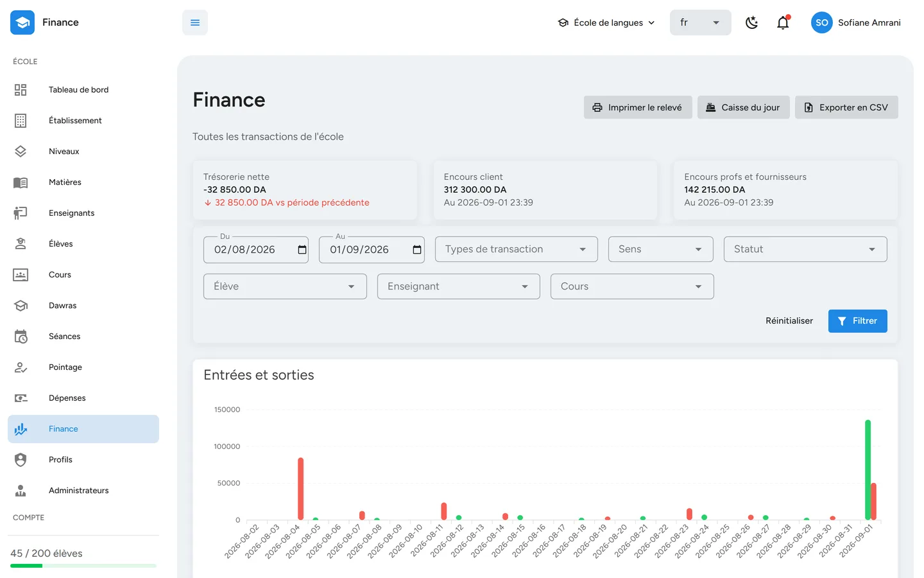Screen dimensions: 924x578
Task: Open Caisse du jour
Action: 744,107
